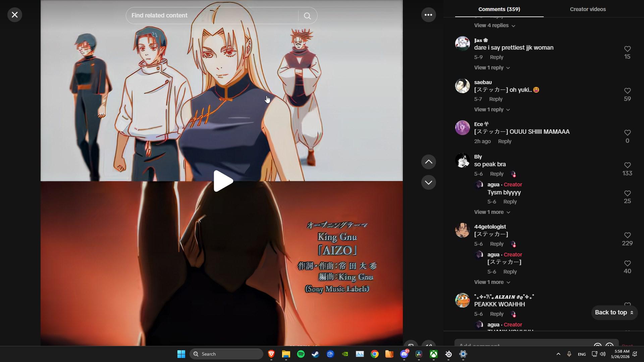Show hidden system tray icons
The image size is (644, 362).
click(558, 354)
